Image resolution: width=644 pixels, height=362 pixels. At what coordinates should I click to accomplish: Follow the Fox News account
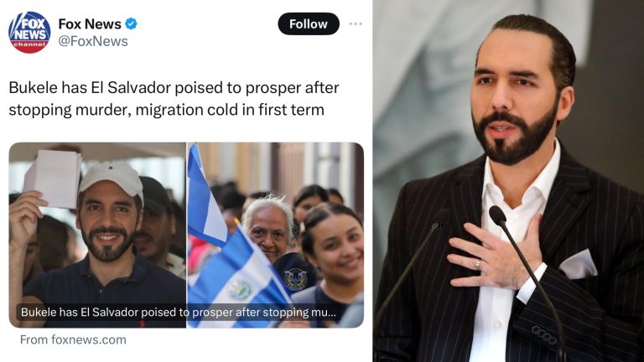pyautogui.click(x=309, y=23)
